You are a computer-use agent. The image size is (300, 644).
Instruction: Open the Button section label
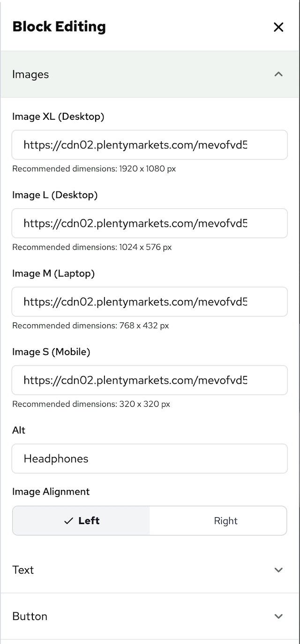pyautogui.click(x=30, y=616)
